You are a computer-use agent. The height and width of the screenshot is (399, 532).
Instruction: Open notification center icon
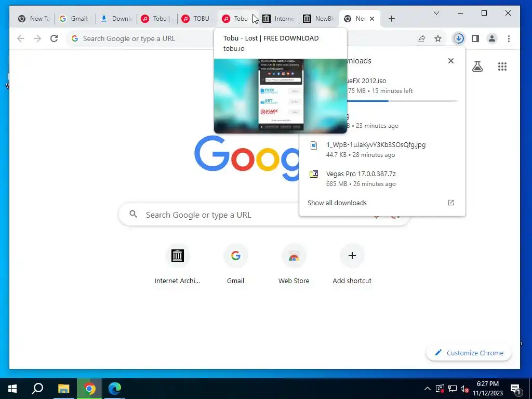point(515,389)
